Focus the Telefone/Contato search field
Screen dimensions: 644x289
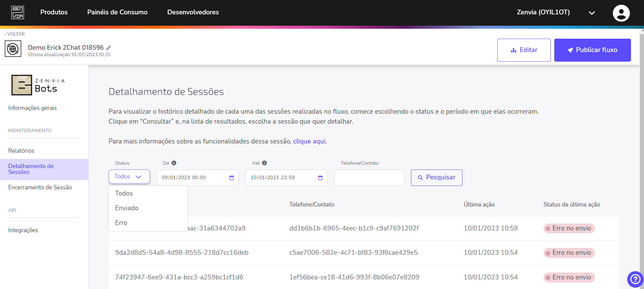(369, 178)
